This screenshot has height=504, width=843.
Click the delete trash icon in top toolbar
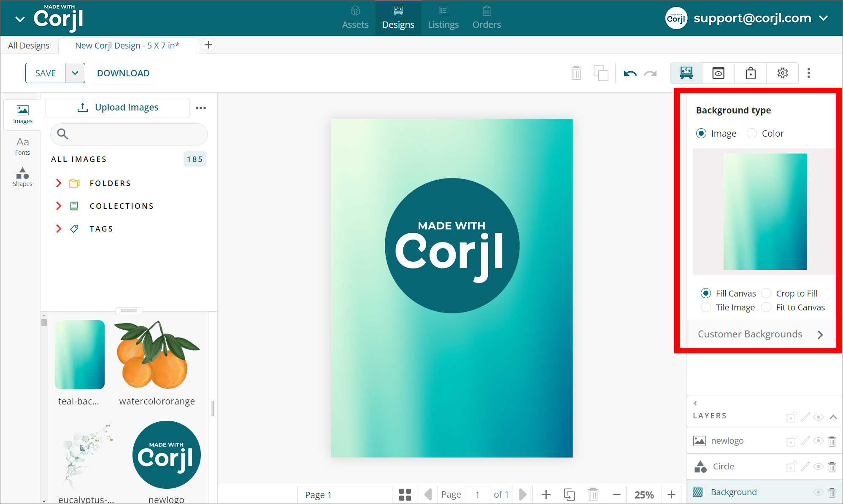576,73
